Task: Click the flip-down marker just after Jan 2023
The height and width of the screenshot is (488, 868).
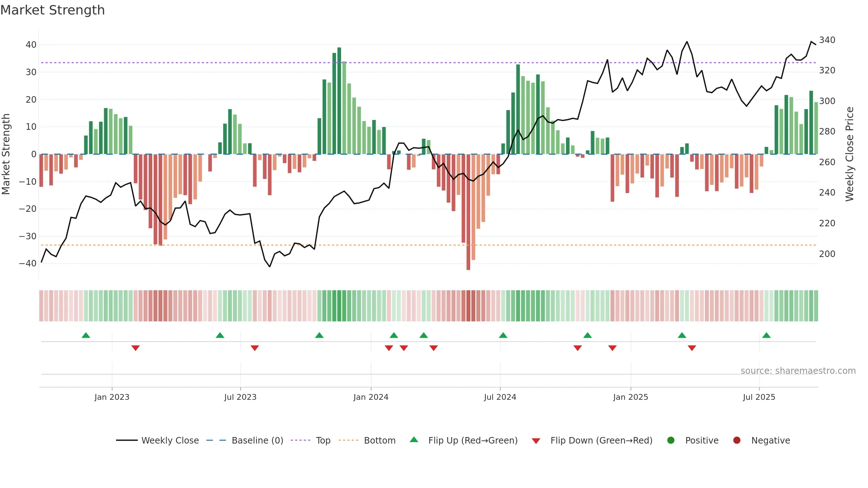Action: coord(136,348)
